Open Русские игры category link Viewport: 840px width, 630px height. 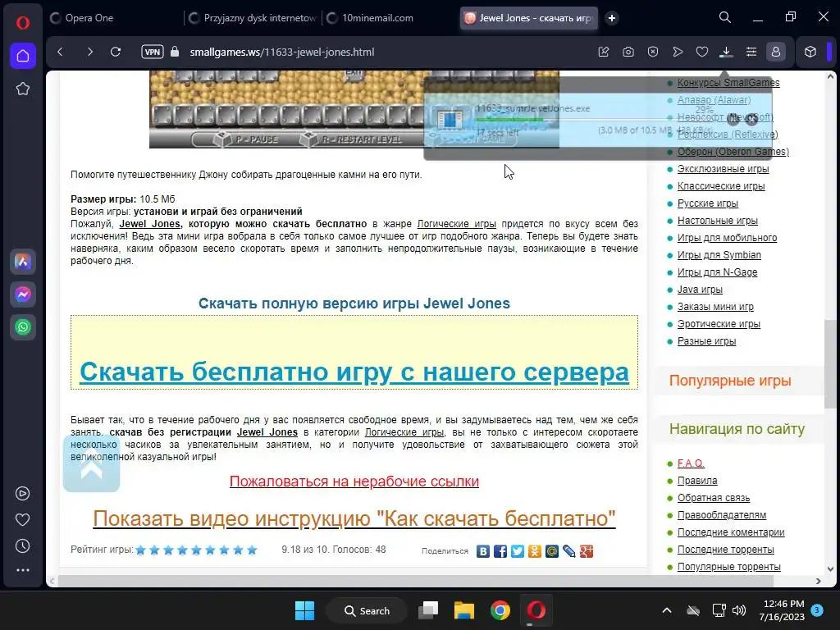point(708,203)
